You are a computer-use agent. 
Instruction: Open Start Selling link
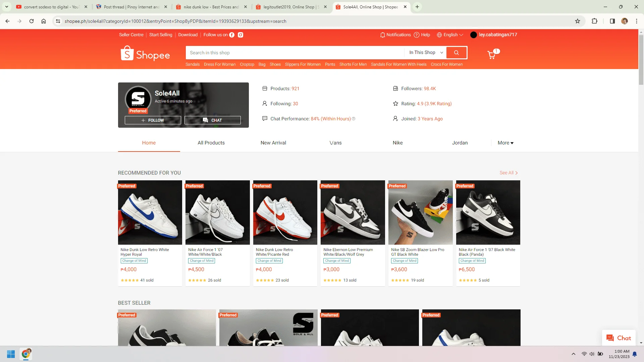[161, 35]
